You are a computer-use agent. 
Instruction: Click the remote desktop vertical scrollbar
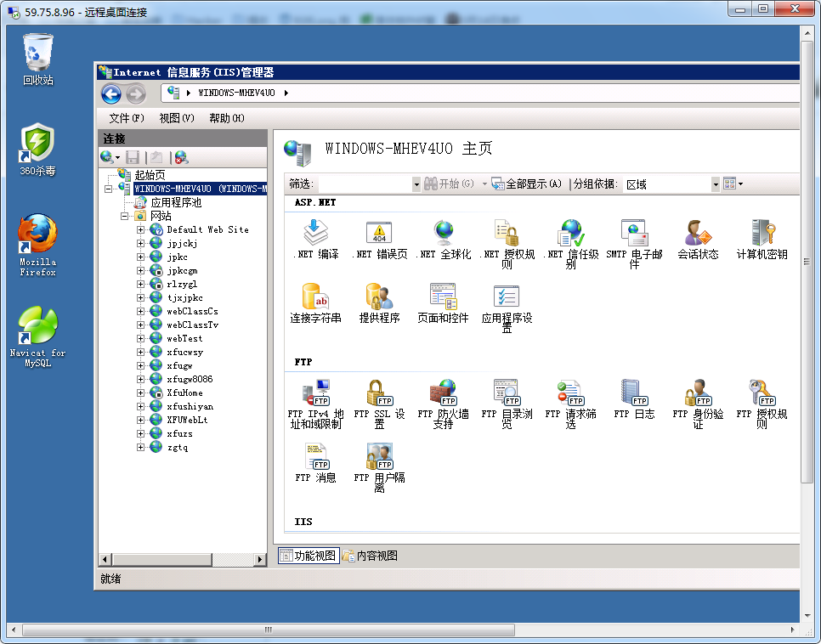(807, 261)
